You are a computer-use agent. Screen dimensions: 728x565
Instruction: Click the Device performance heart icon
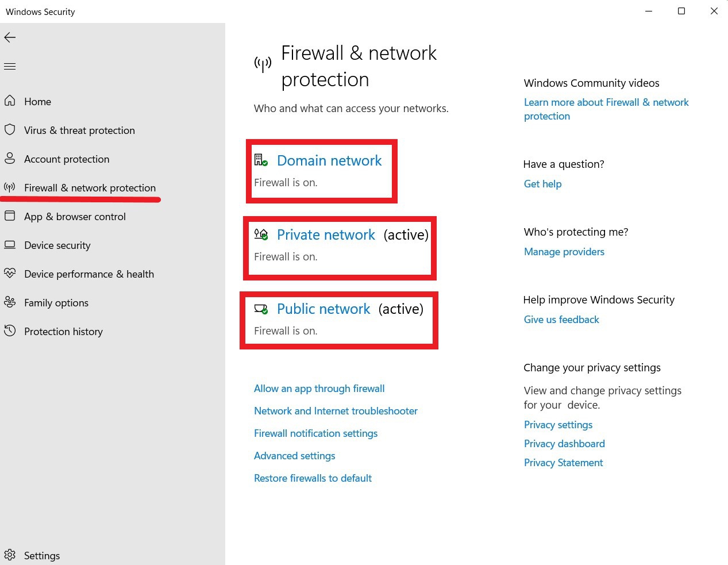point(10,274)
